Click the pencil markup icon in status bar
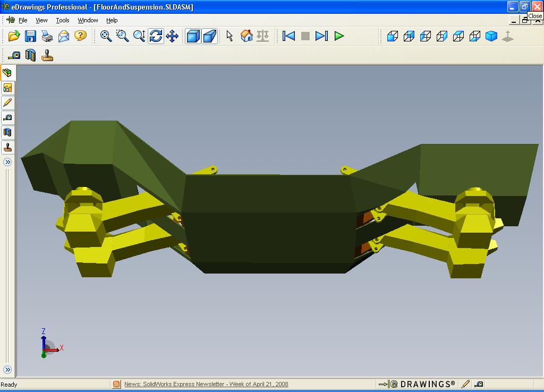This screenshot has height=392, width=544. tap(465, 384)
